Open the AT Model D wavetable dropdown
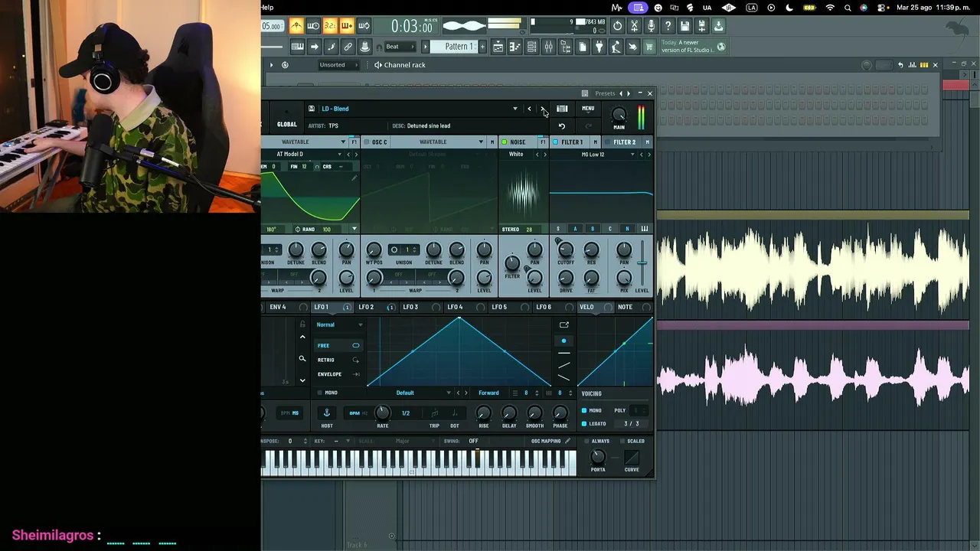 (338, 155)
